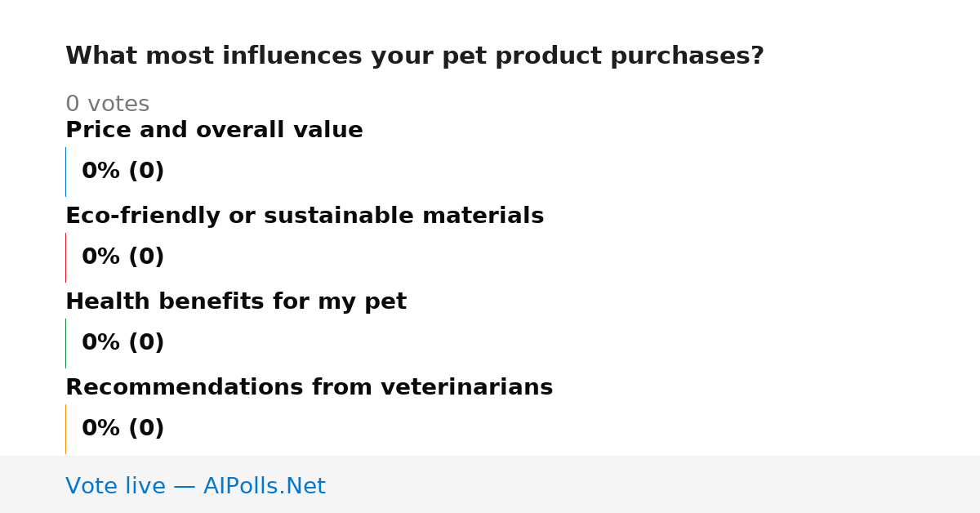The image size is (980, 513).
Task: Click the red bar for Eco-friendly materials
Action: (x=65, y=257)
